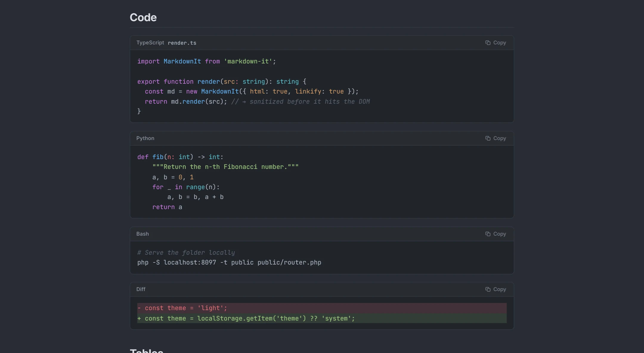This screenshot has height=353, width=644.
Task: Click the copy icon of the TypeScript block
Action: tap(488, 43)
